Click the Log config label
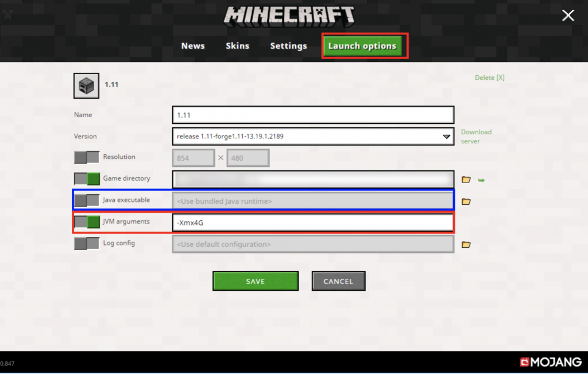 (x=119, y=243)
